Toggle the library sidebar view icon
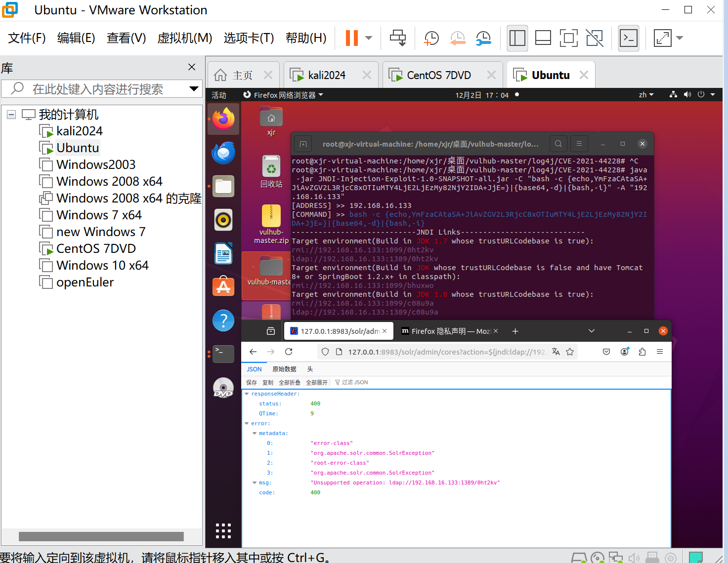This screenshot has height=563, width=728. point(517,38)
